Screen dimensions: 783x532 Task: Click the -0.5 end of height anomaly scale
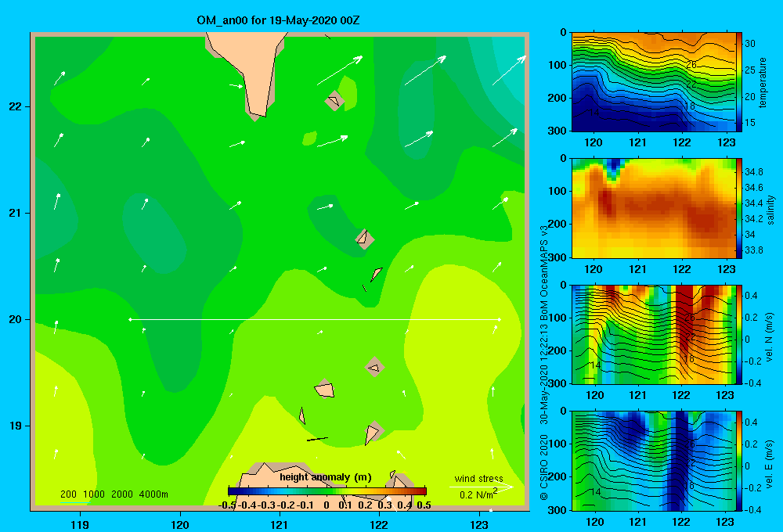coord(227,505)
